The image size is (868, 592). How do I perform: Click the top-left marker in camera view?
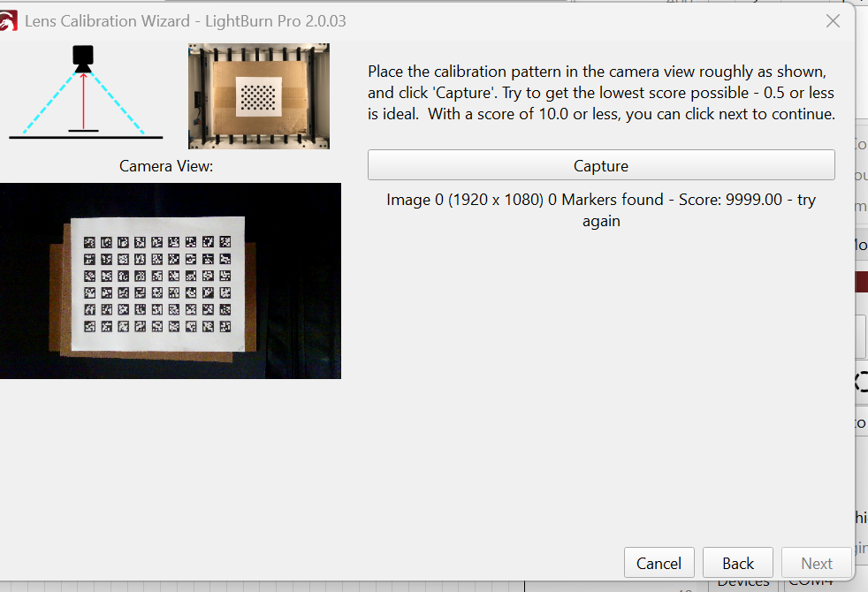click(x=90, y=242)
